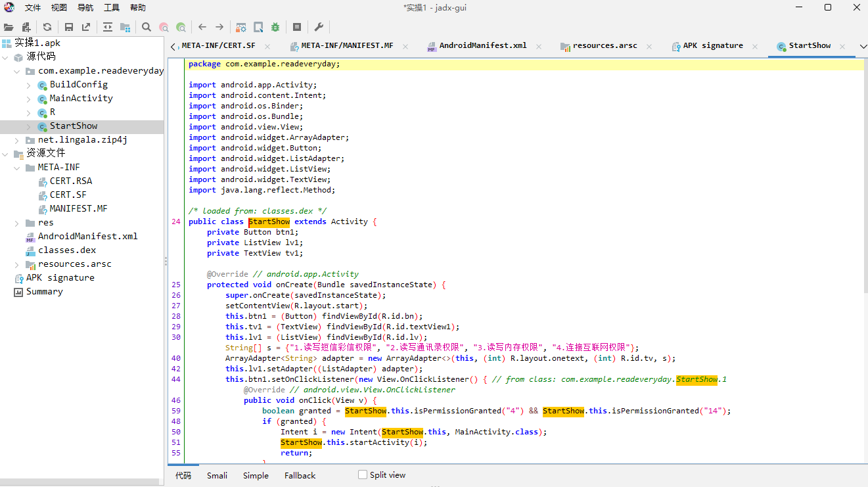Open the 文件 menu
This screenshot has width=868, height=487.
(x=32, y=8)
